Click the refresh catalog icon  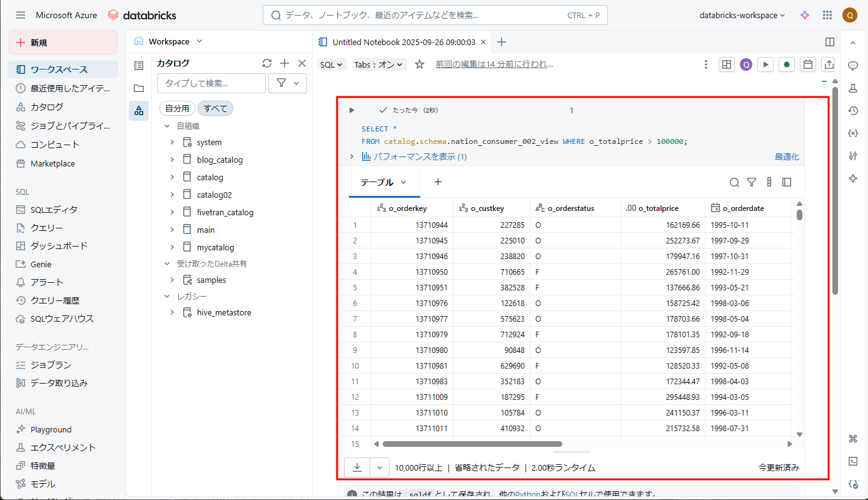(267, 63)
